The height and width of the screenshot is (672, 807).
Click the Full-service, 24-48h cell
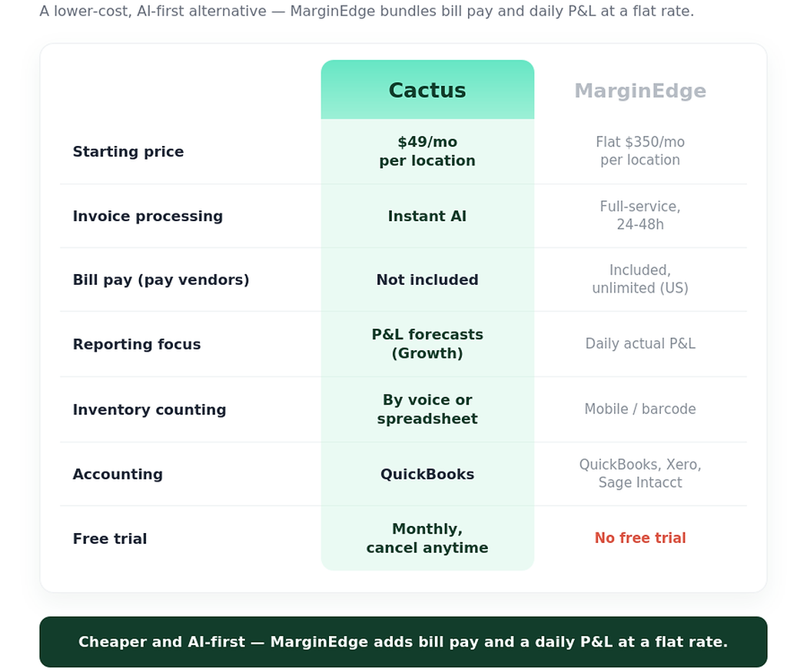click(x=640, y=216)
